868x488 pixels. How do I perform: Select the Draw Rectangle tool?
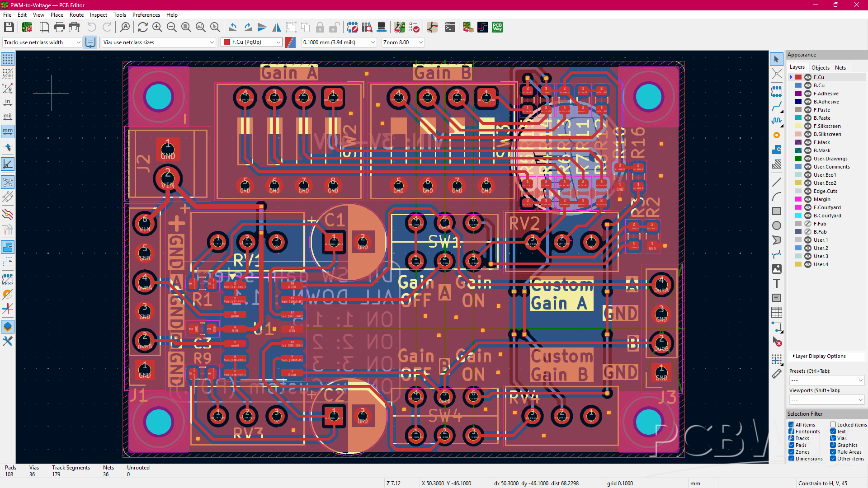(777, 211)
